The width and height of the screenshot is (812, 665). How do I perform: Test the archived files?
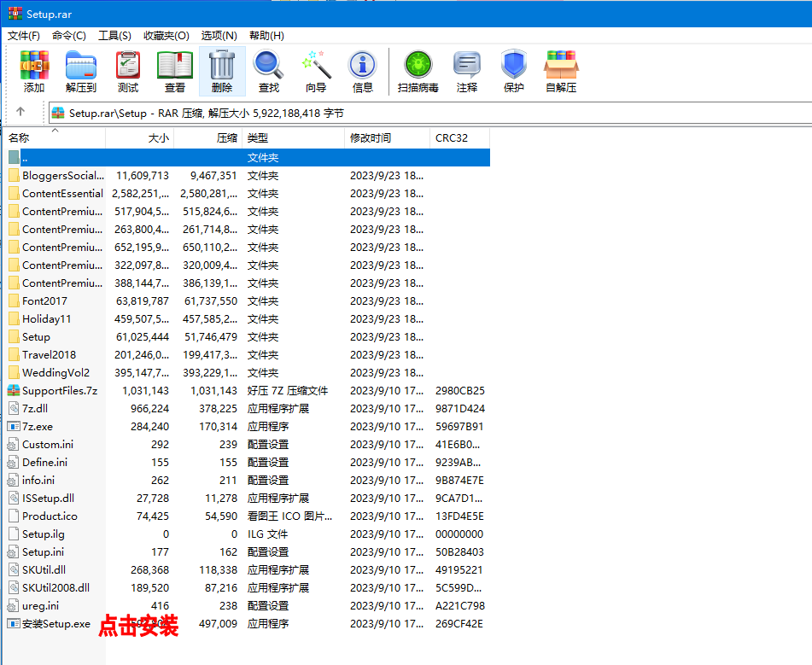127,72
